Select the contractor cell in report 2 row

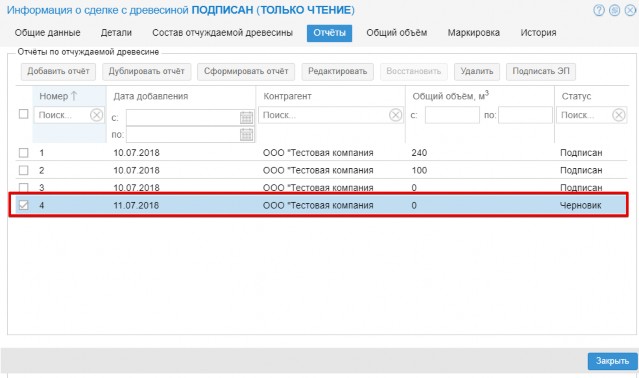318,170
